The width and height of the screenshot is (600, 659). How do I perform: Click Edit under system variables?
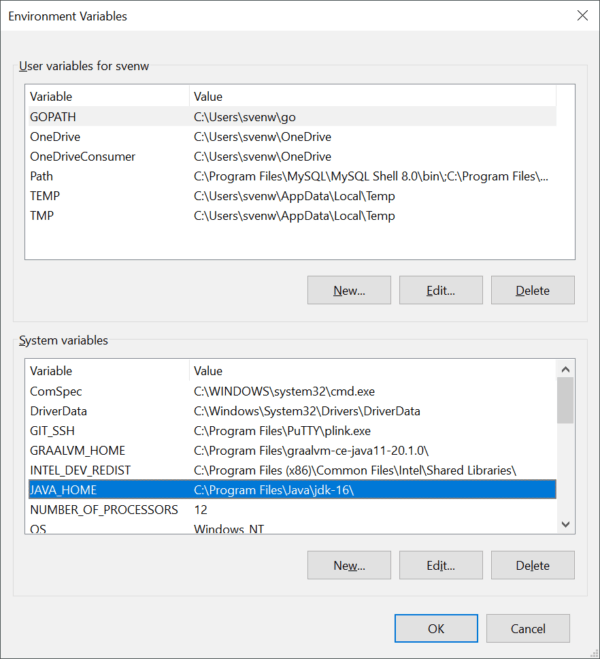click(x=441, y=565)
